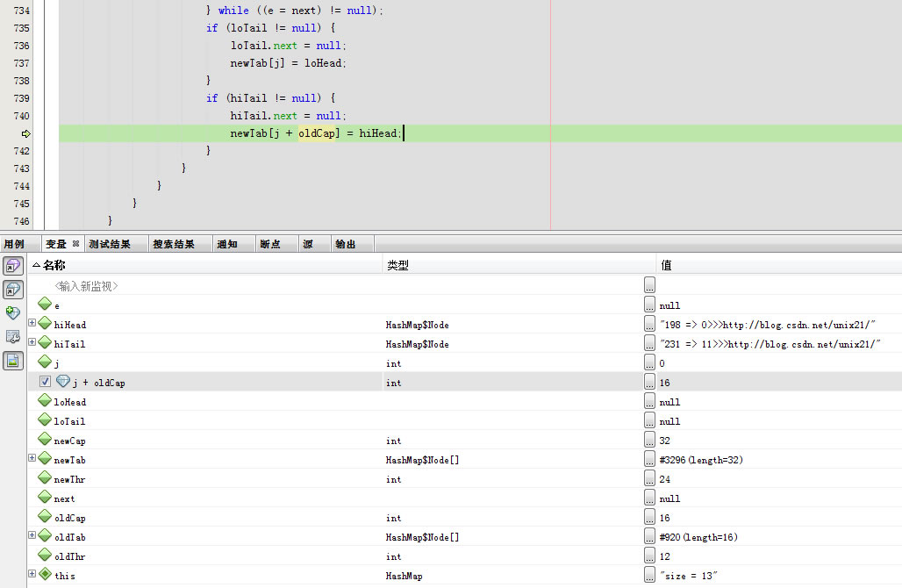
Task: Click the diamond icon next to newTab
Action: coord(45,458)
